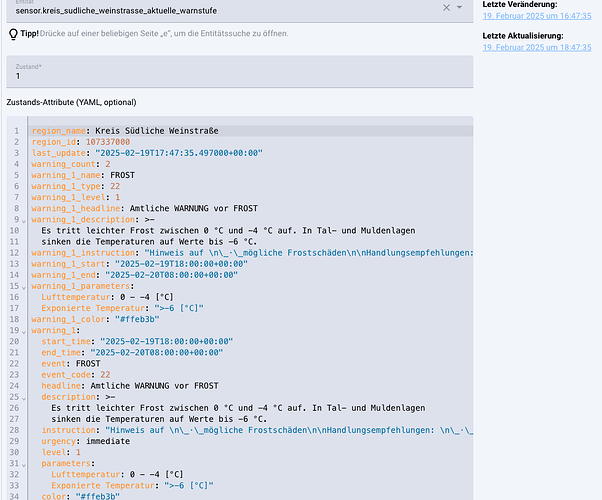
Task: Open the entity picker dropdown arrow
Action: click(459, 8)
